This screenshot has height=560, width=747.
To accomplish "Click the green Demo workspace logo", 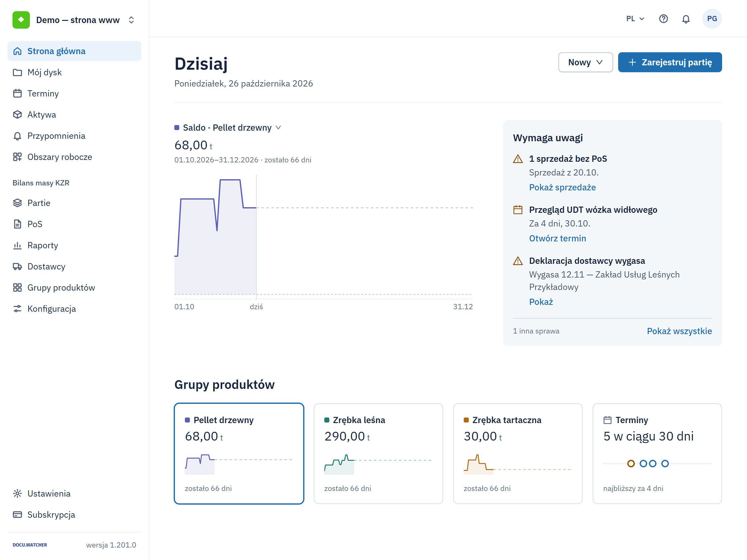I will 21,20.
